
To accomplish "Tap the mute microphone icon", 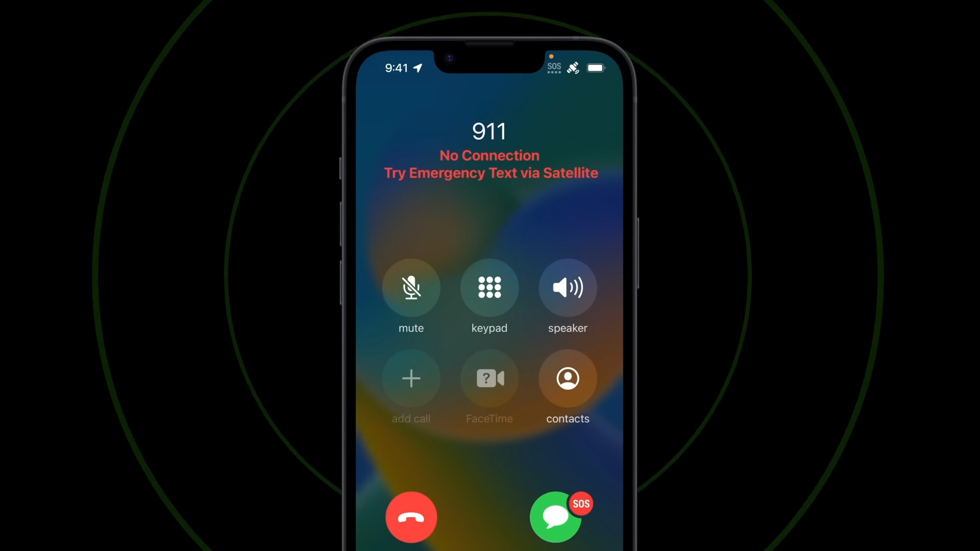I will point(410,287).
